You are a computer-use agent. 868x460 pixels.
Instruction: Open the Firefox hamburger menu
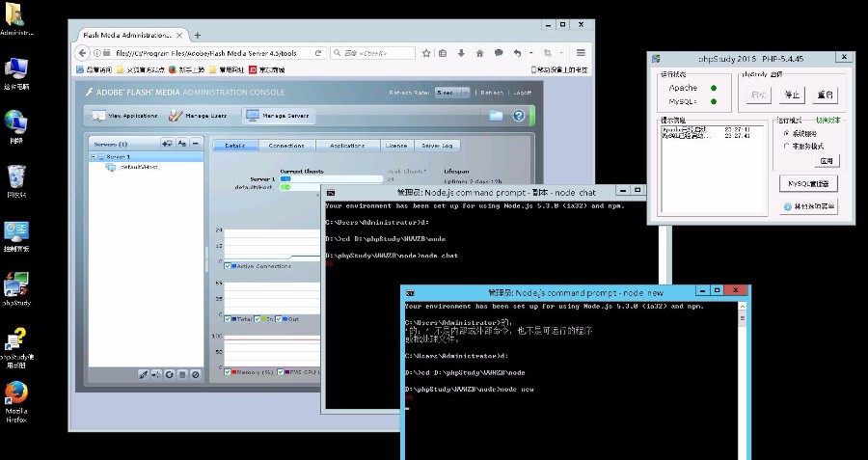point(581,53)
